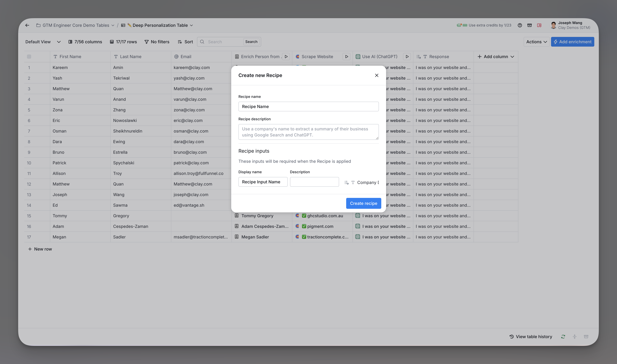This screenshot has height=364, width=617.
Task: Run the Use AI (ChatGPT) column play button
Action: pyautogui.click(x=407, y=57)
